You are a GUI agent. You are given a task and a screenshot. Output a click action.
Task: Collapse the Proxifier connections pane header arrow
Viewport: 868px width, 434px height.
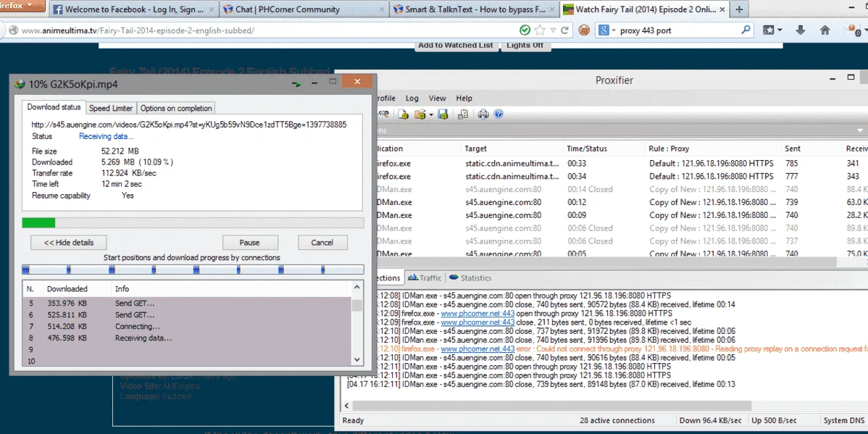(x=860, y=130)
